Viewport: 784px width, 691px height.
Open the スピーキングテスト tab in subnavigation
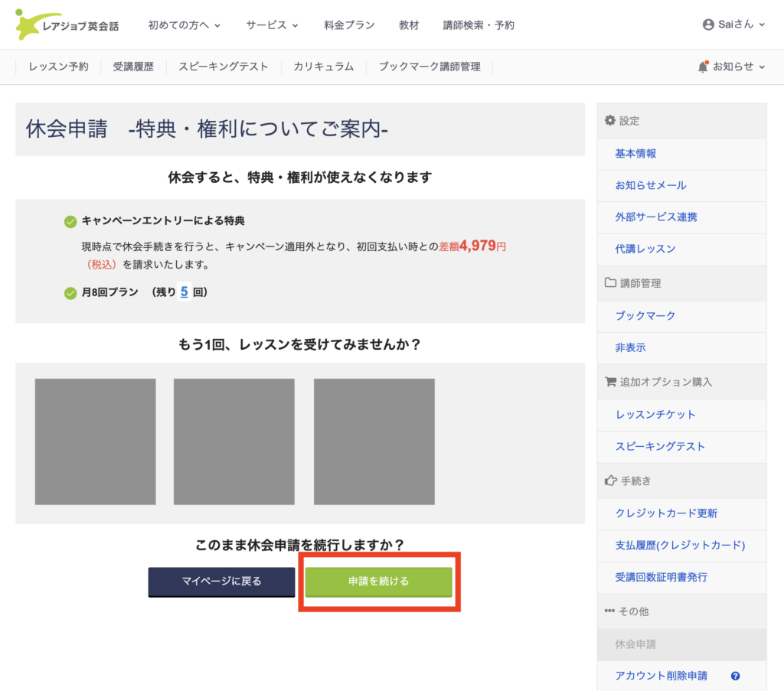click(224, 67)
